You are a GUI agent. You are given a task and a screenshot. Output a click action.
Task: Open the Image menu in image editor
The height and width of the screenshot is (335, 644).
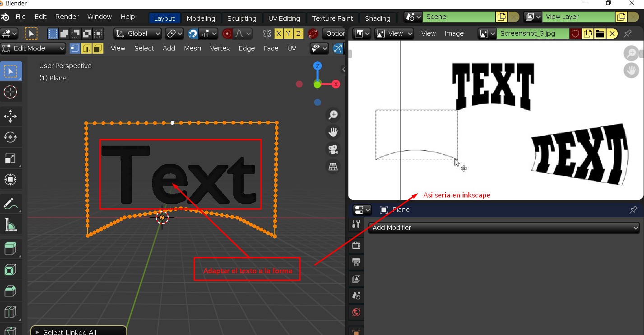(454, 34)
